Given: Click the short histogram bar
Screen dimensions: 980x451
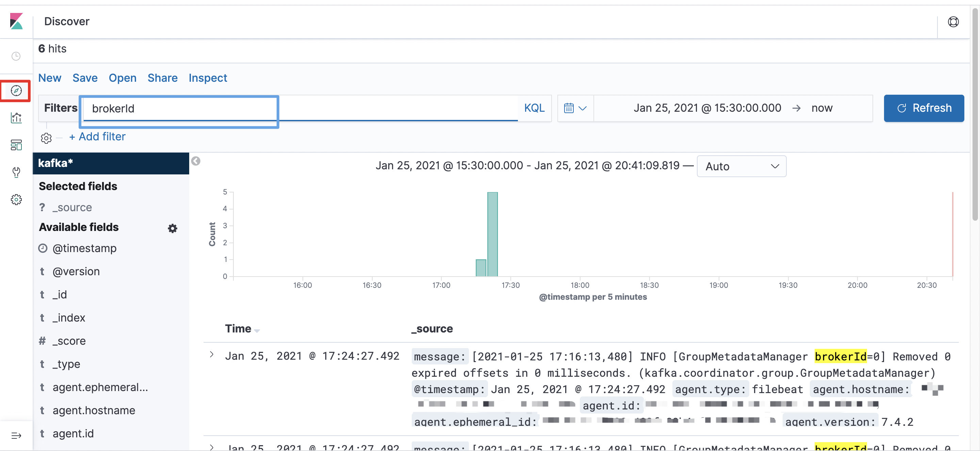Looking at the screenshot, I should coord(481,268).
